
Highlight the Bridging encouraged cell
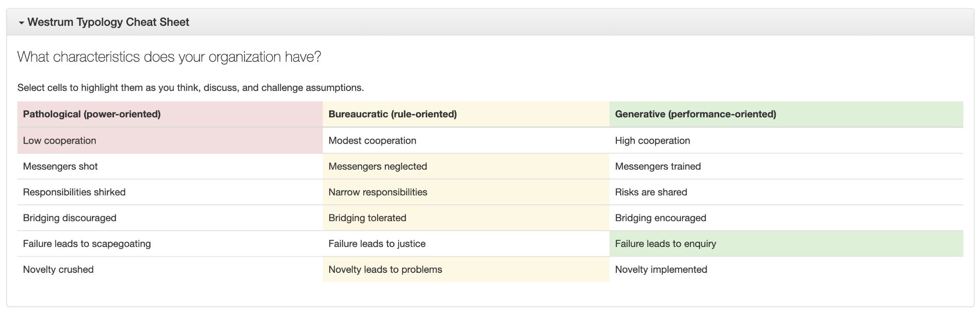(x=786, y=218)
